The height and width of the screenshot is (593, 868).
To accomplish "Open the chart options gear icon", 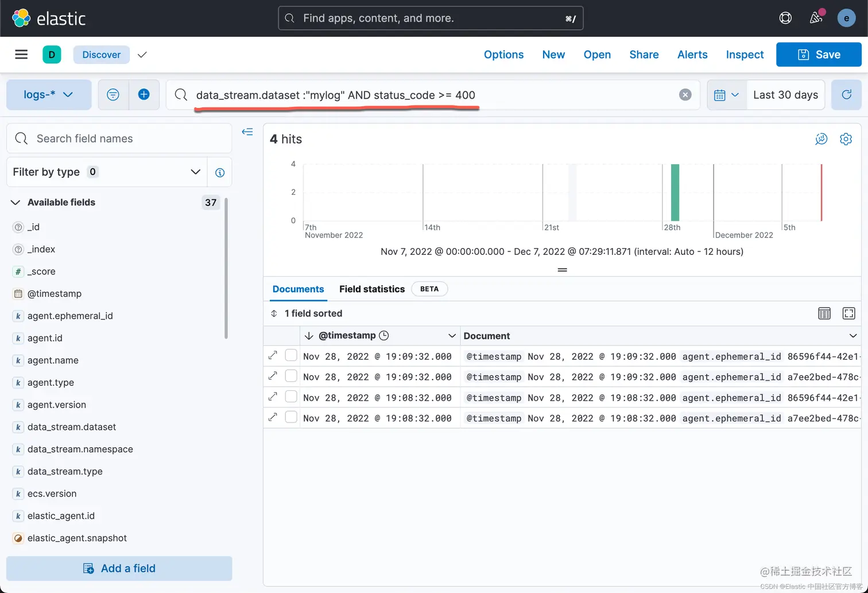I will point(846,139).
